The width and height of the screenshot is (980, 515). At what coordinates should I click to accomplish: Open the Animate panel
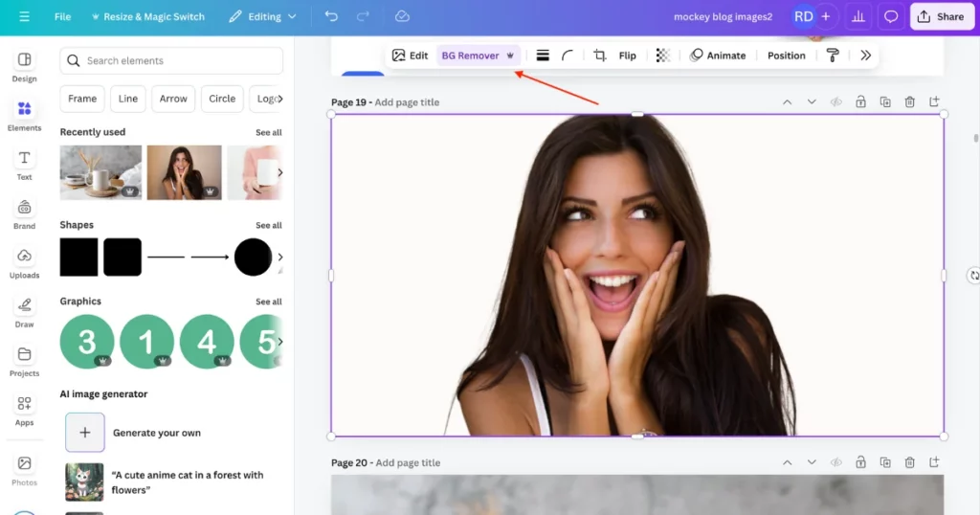[x=718, y=56]
